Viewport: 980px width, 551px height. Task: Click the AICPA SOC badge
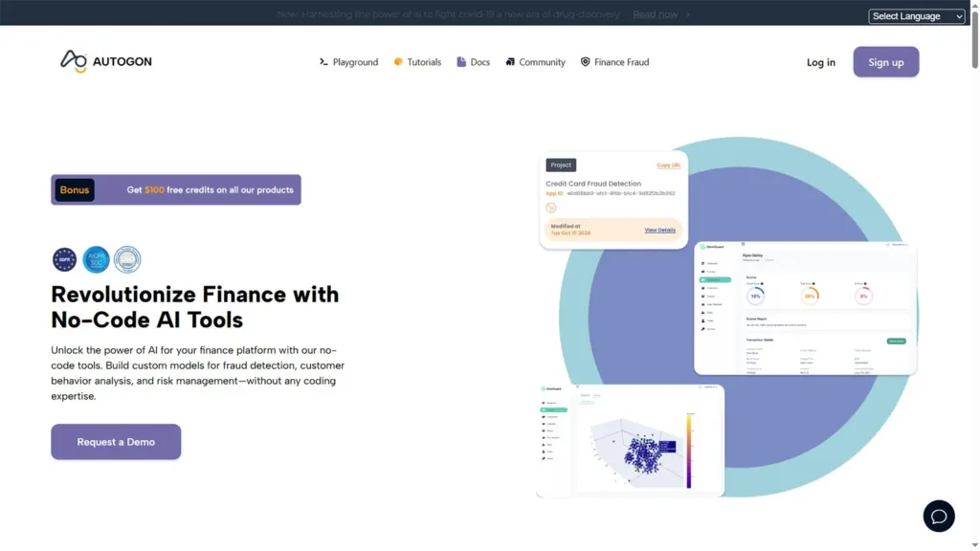96,259
